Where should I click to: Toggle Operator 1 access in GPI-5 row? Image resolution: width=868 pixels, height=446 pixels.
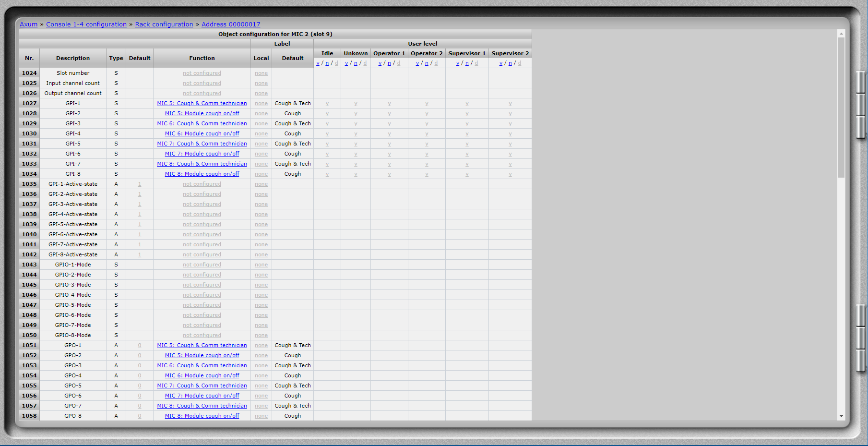pos(389,144)
